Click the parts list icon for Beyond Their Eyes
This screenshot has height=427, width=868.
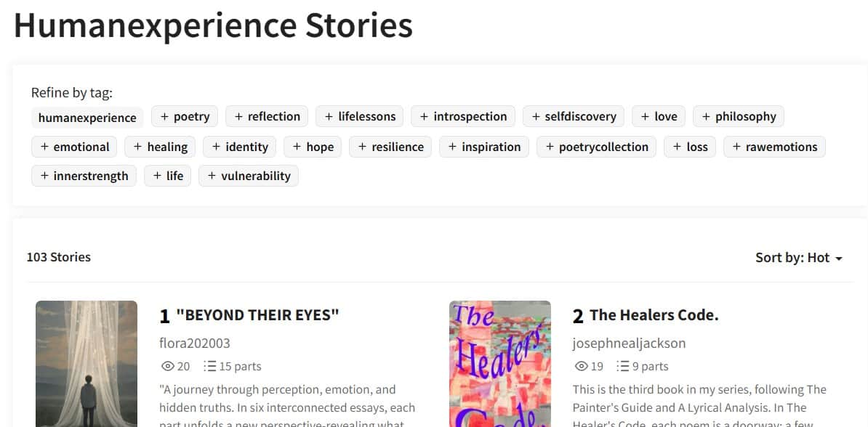tap(210, 366)
